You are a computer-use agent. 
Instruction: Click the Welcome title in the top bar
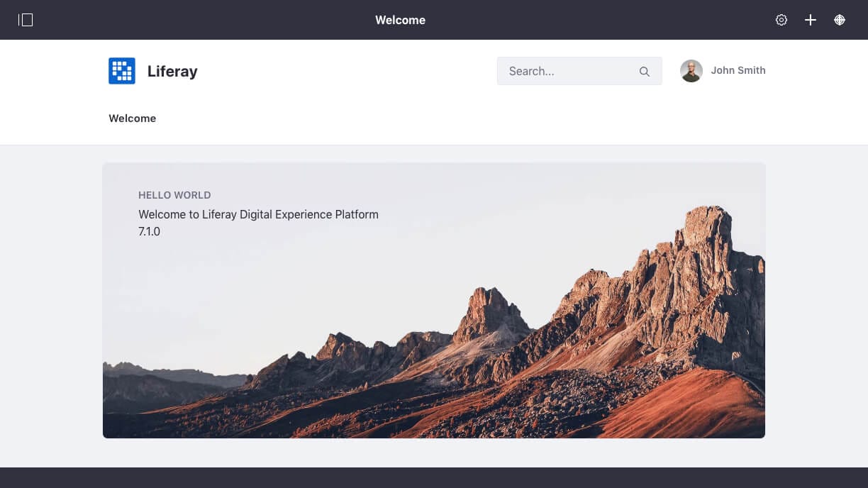(x=400, y=20)
